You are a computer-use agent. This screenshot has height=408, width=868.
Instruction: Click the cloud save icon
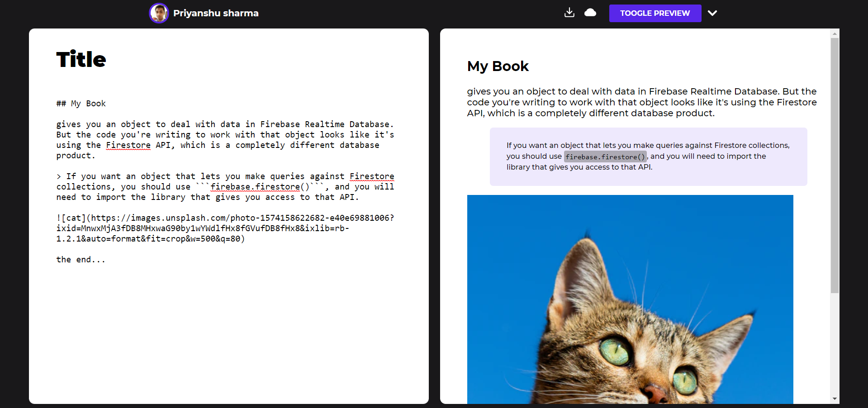coord(590,13)
